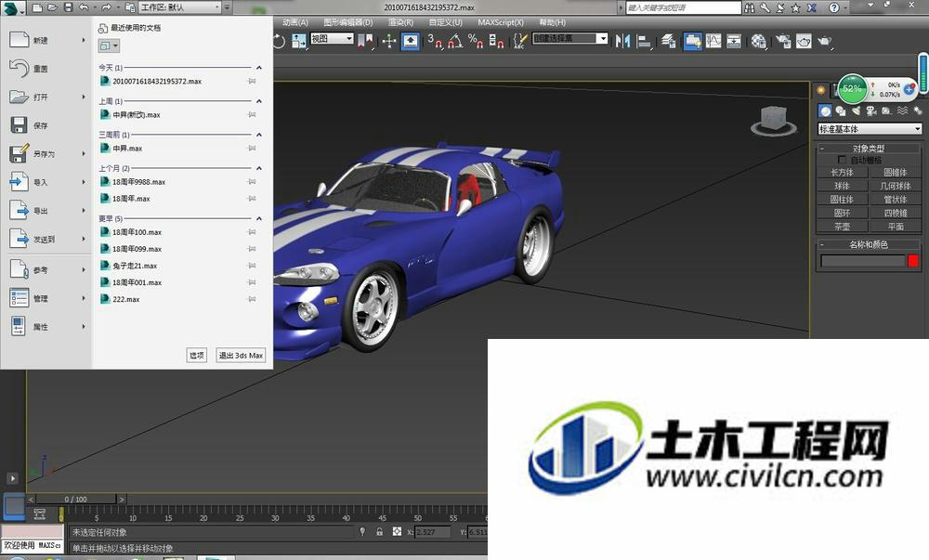Image resolution: width=929 pixels, height=560 pixels.
Task: Collapse the 今天 (1) recent documents group
Action: coord(259,68)
